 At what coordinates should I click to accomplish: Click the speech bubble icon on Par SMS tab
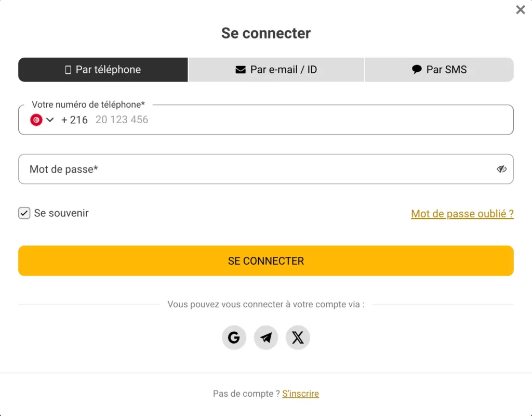[416, 69]
